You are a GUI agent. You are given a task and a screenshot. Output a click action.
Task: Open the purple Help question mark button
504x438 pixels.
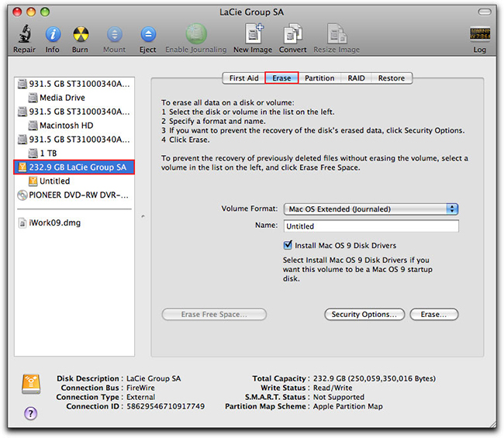tap(30, 413)
